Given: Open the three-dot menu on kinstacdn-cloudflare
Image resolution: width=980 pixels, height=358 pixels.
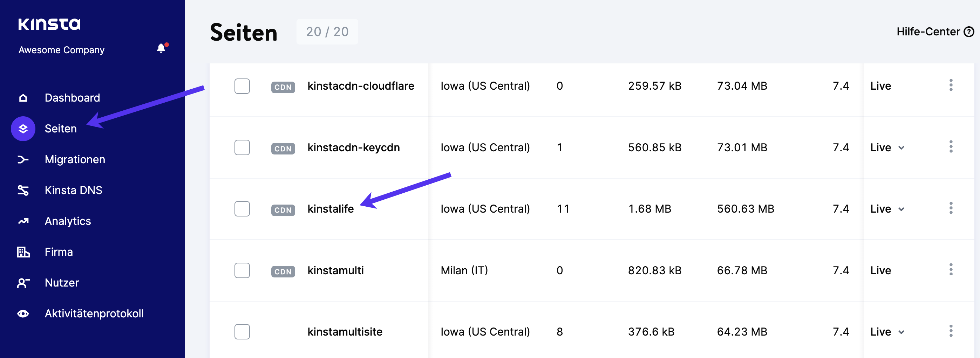Looking at the screenshot, I should coord(951,86).
